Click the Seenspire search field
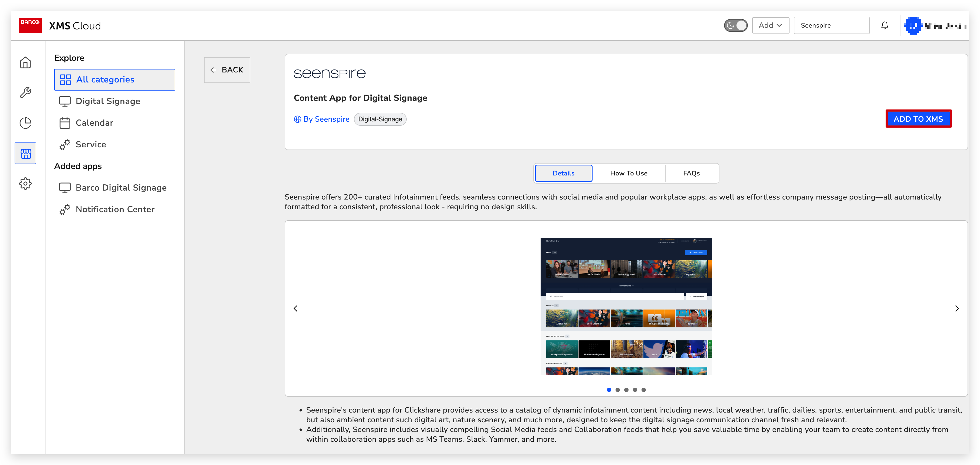The width and height of the screenshot is (980, 465). click(831, 25)
